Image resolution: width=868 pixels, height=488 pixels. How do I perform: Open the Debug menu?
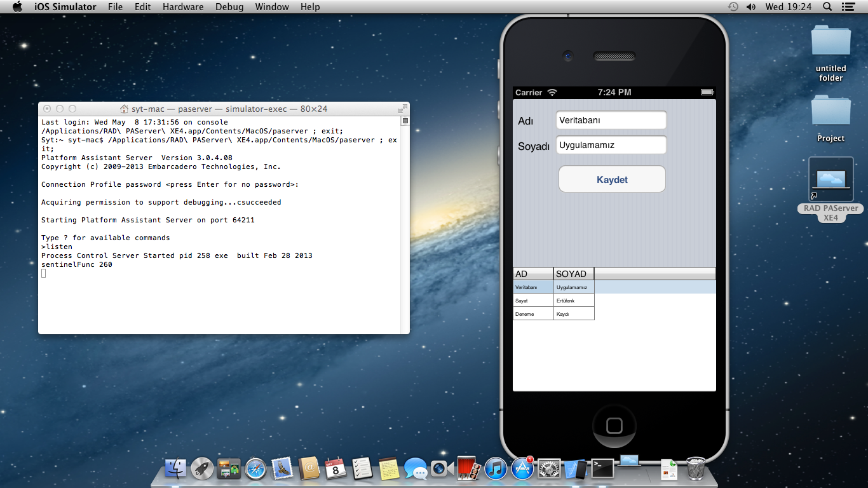(229, 7)
